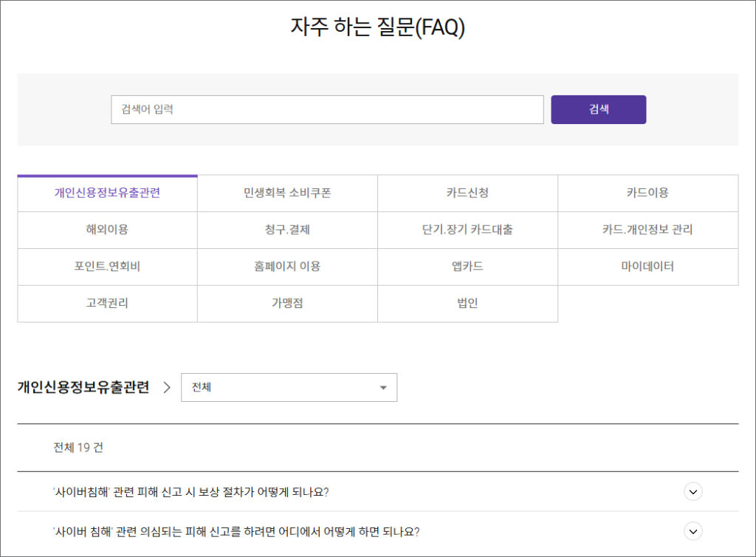This screenshot has height=557, width=756.
Task: Switch to the 마이데이터 category
Action: pyautogui.click(x=647, y=267)
